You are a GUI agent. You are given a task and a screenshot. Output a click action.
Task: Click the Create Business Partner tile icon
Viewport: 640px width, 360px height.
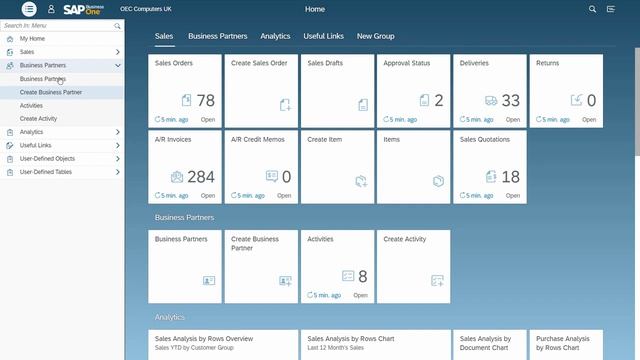click(x=285, y=281)
